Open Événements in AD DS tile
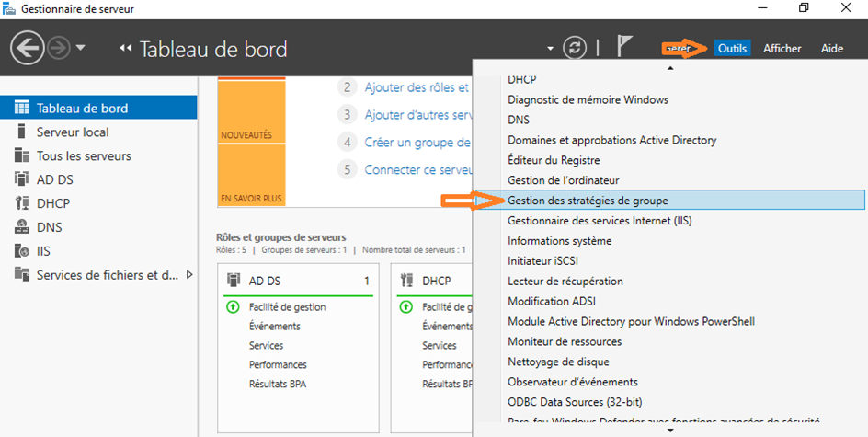868x437 pixels. [x=275, y=326]
